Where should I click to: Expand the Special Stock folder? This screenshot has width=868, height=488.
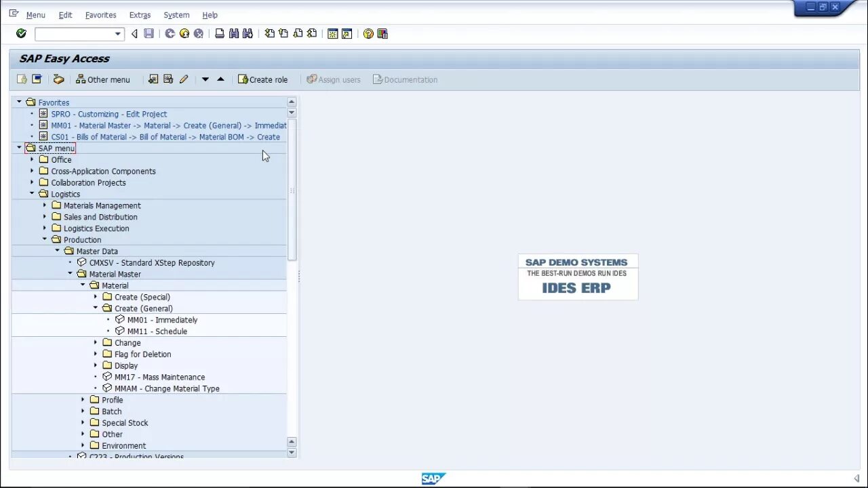coord(83,422)
